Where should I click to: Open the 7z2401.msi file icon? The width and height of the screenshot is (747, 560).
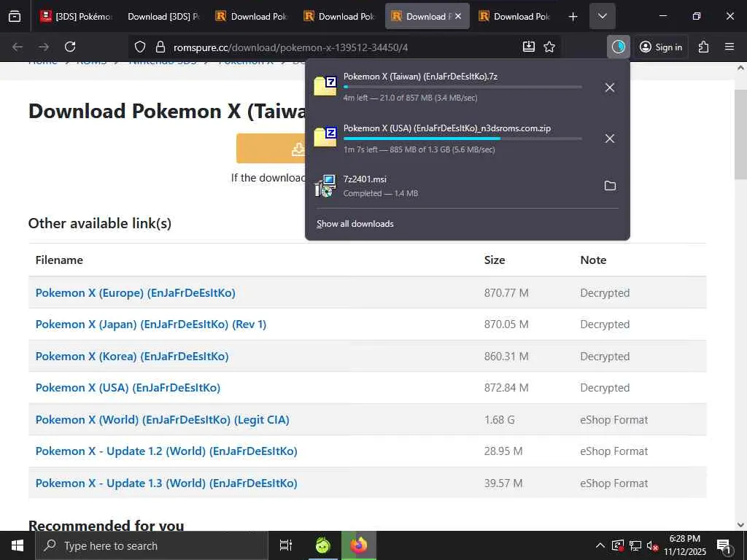coord(325,186)
